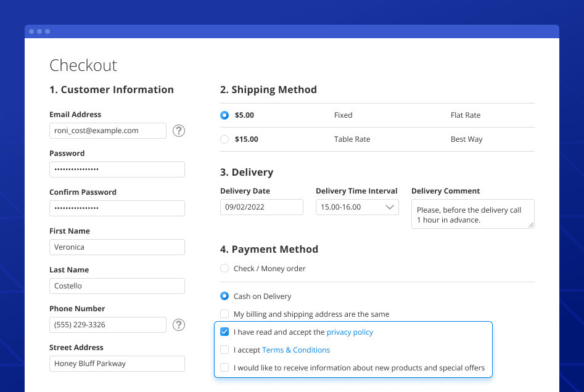
Task: Click the First Name field
Action: pos(117,247)
